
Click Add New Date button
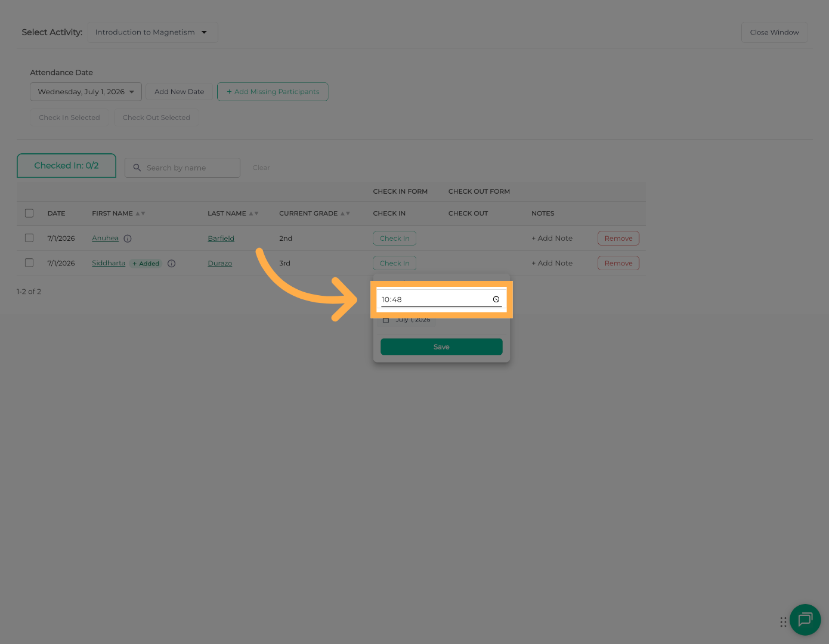click(179, 92)
